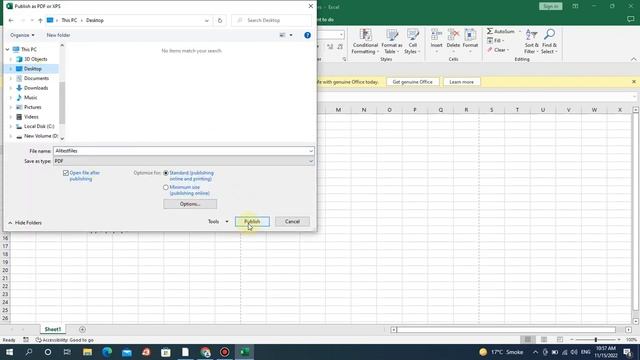Add a new sheet with plus icon
The height and width of the screenshot is (360, 640).
pos(82,329)
